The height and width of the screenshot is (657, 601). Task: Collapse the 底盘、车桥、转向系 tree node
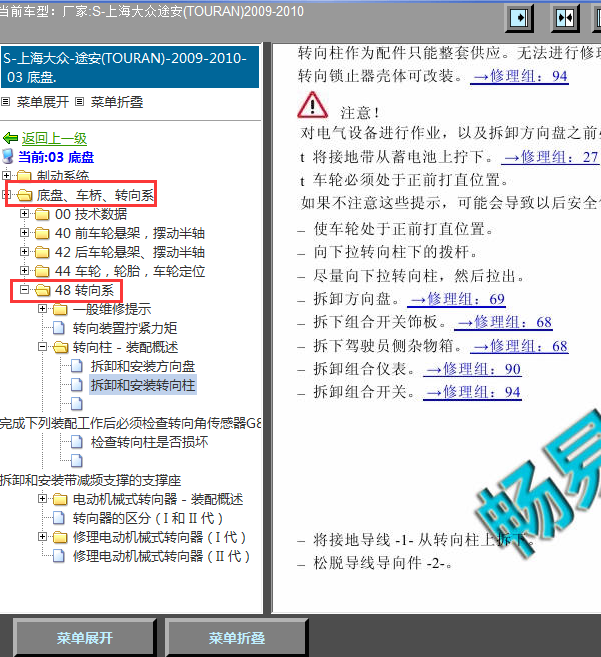coord(6,194)
